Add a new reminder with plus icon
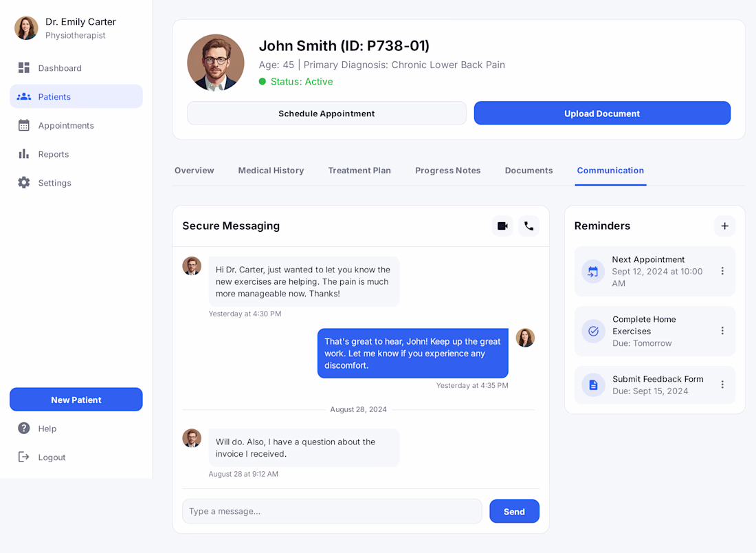Image resolution: width=756 pixels, height=553 pixels. (724, 226)
